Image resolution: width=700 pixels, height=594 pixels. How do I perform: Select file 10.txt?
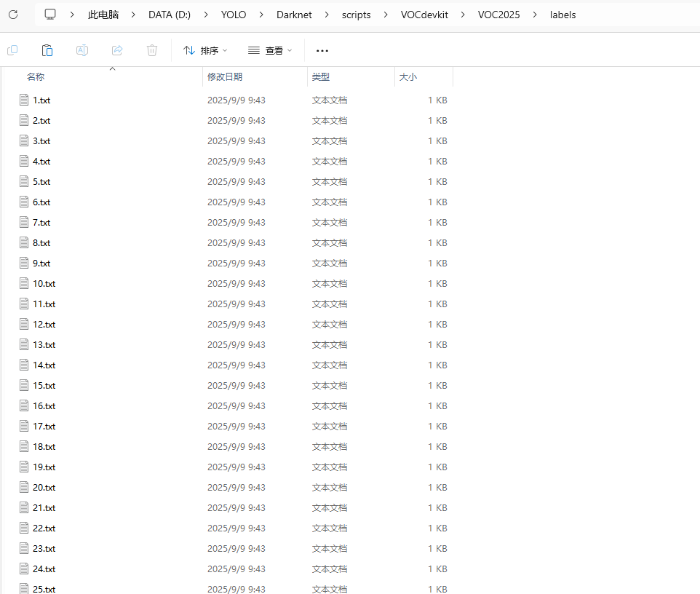44,284
